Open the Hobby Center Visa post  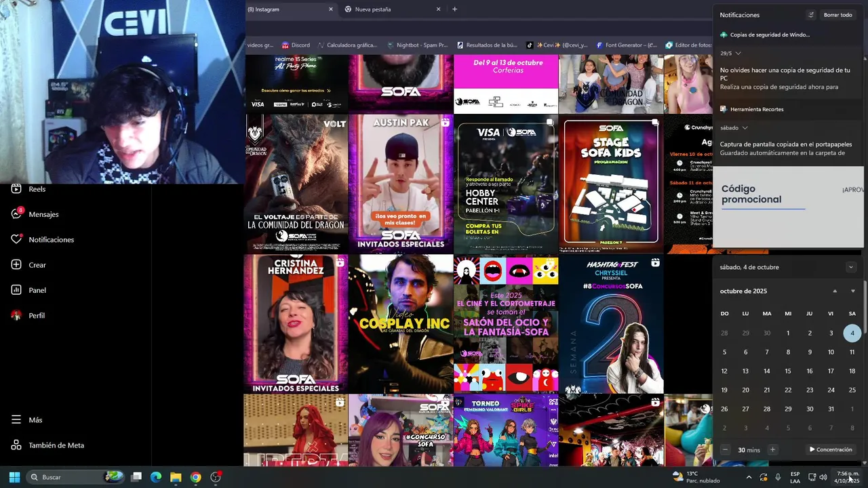pos(506,183)
